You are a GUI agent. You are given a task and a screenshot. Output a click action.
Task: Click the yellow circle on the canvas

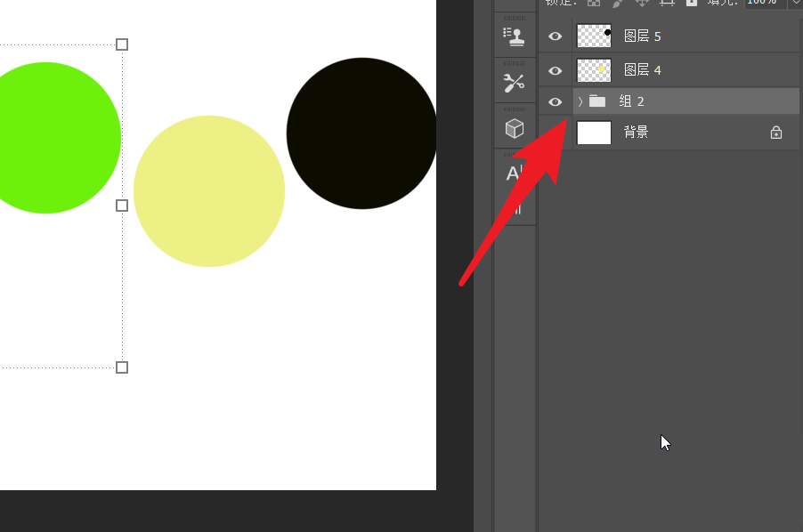pos(209,191)
